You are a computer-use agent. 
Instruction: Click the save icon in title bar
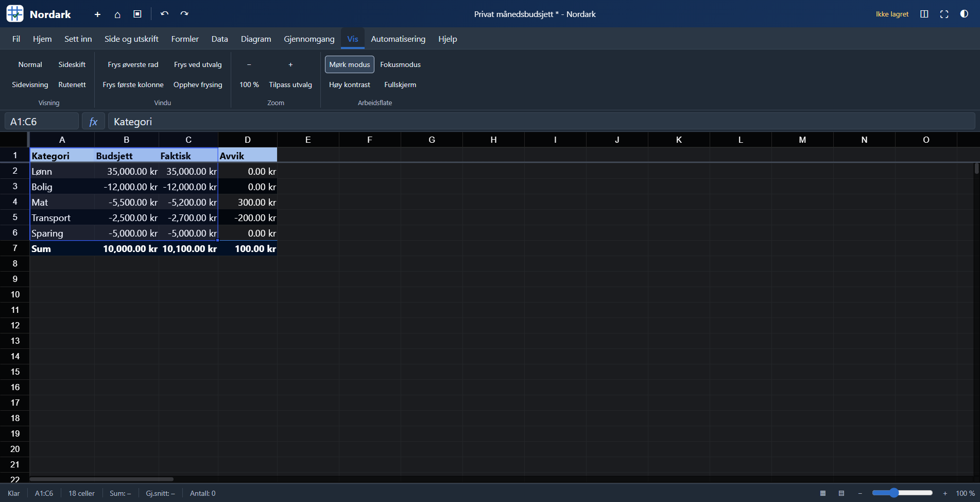pos(137,14)
